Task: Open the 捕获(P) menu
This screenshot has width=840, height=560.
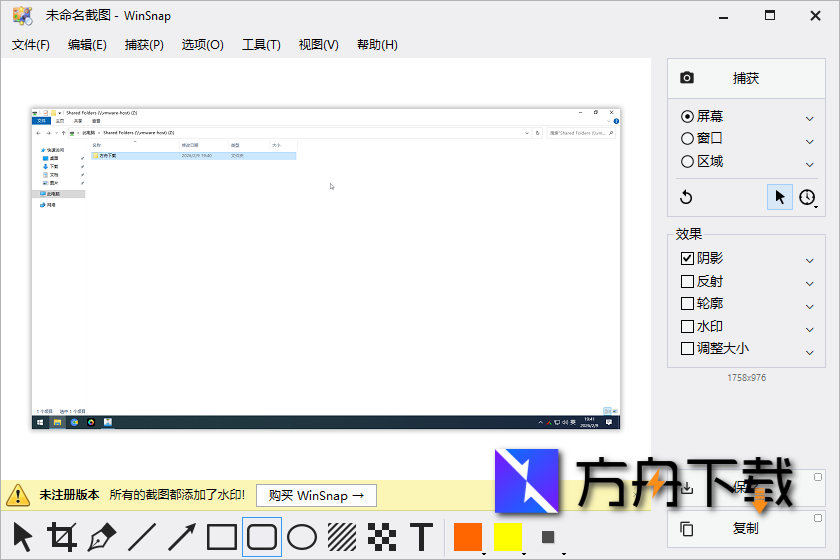Action: click(x=144, y=44)
